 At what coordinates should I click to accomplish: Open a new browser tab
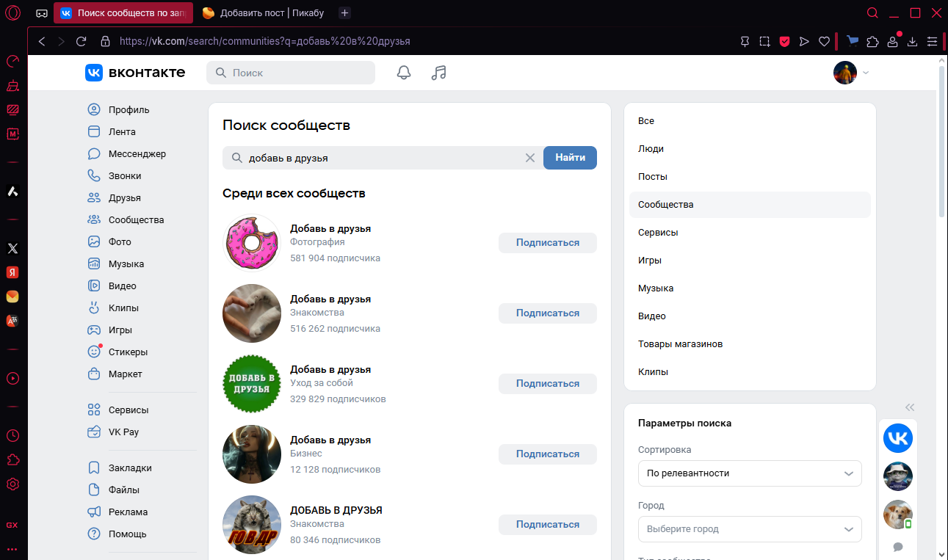click(x=345, y=12)
